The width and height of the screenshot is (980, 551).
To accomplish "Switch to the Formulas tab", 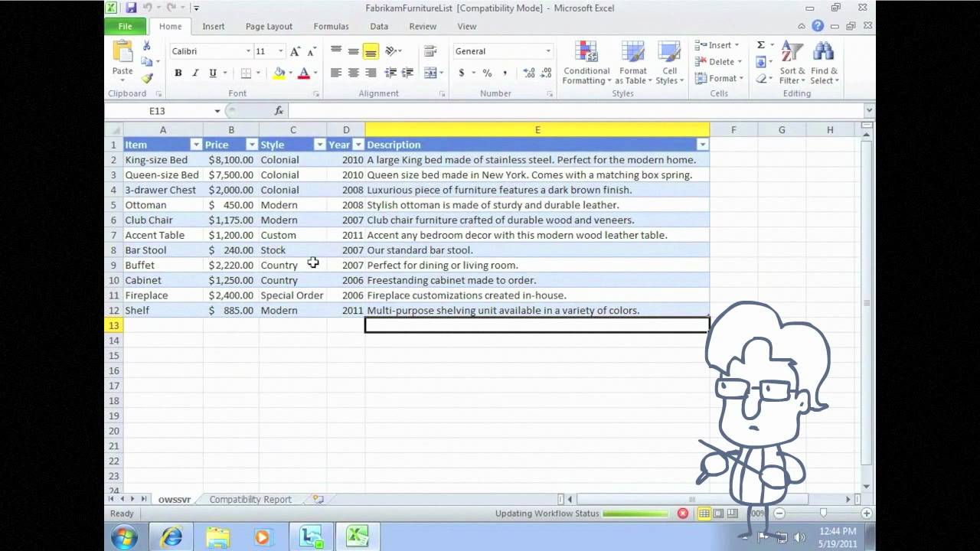I will pyautogui.click(x=331, y=26).
